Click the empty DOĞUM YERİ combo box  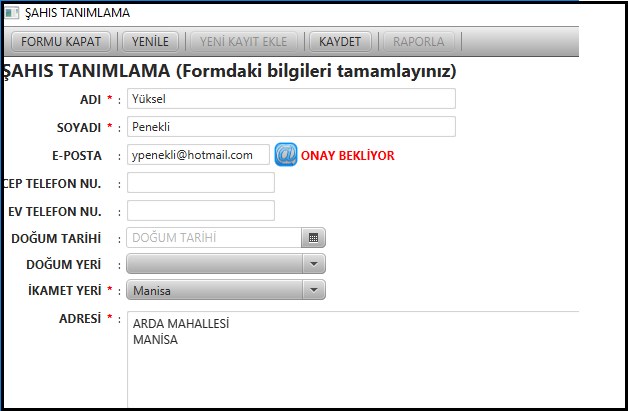coord(226,264)
